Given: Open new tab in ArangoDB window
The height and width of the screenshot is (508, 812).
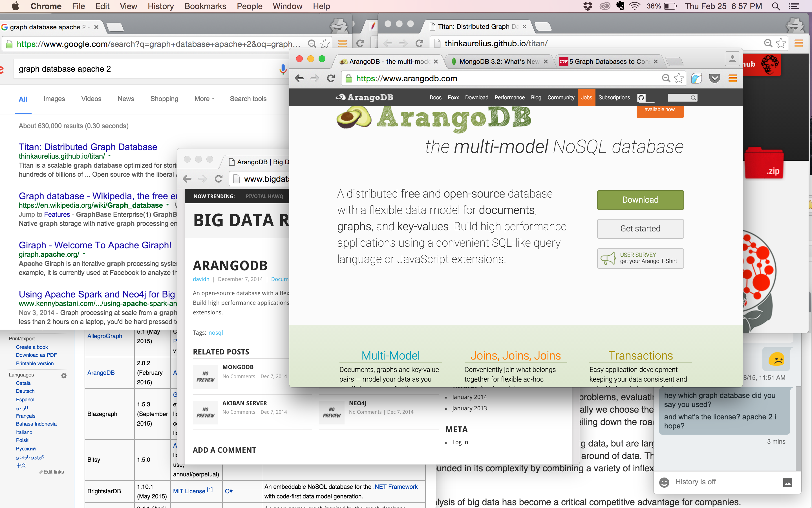Looking at the screenshot, I should [x=674, y=62].
